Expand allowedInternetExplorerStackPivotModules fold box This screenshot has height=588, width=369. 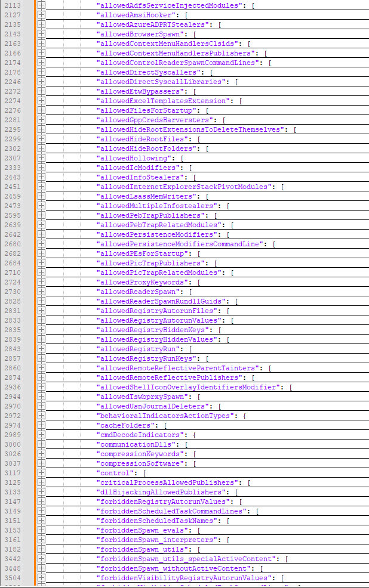point(41,187)
